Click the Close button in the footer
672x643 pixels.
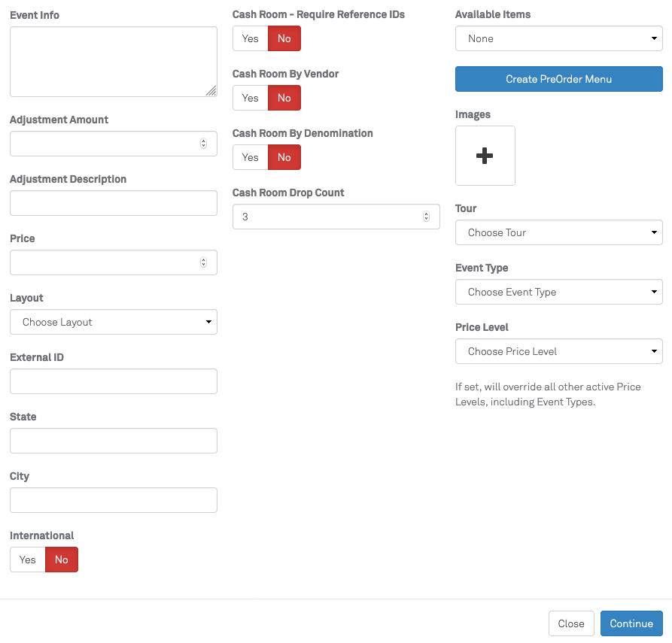click(x=571, y=623)
